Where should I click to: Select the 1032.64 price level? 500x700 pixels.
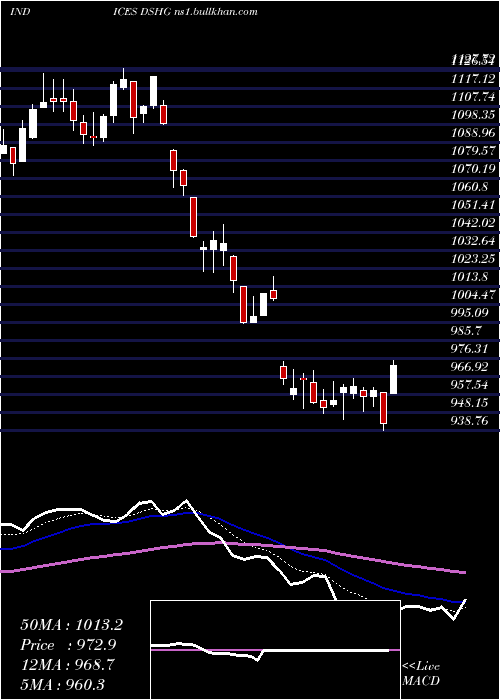[x=474, y=241]
